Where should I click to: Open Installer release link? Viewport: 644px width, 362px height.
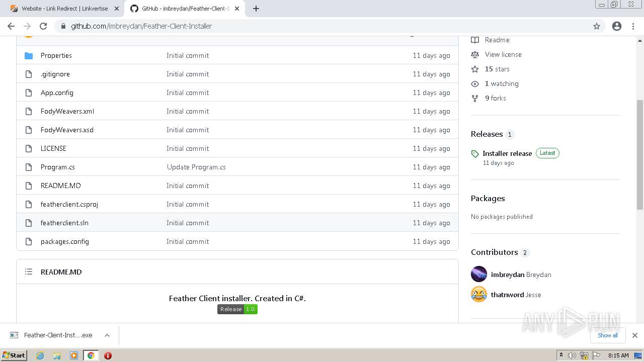pyautogui.click(x=507, y=153)
